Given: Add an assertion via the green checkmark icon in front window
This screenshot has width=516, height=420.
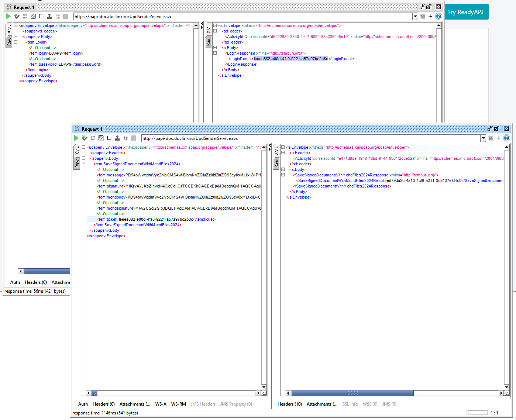Looking at the screenshot, I should coord(85,138).
